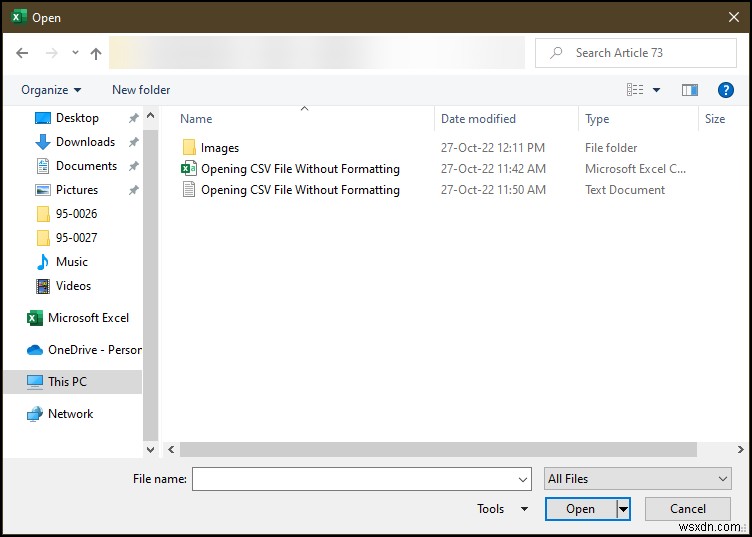Image resolution: width=752 pixels, height=537 pixels.
Task: Open the All Files type dropdown
Action: pyautogui.click(x=638, y=479)
